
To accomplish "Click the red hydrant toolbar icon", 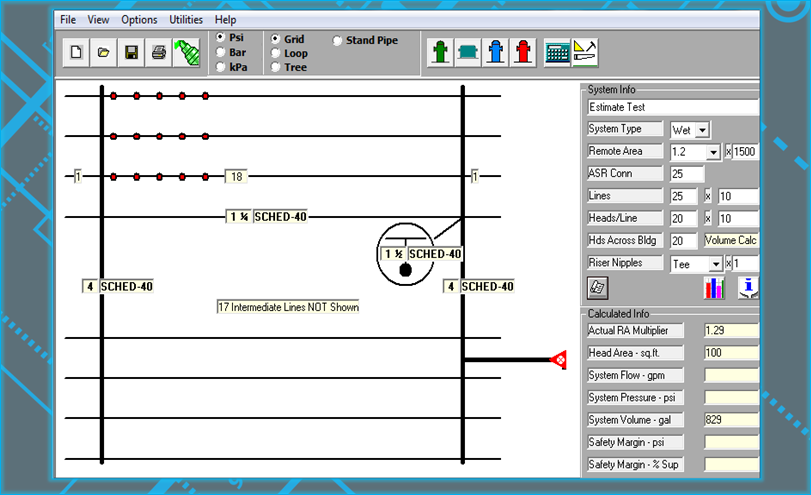I will tap(522, 53).
